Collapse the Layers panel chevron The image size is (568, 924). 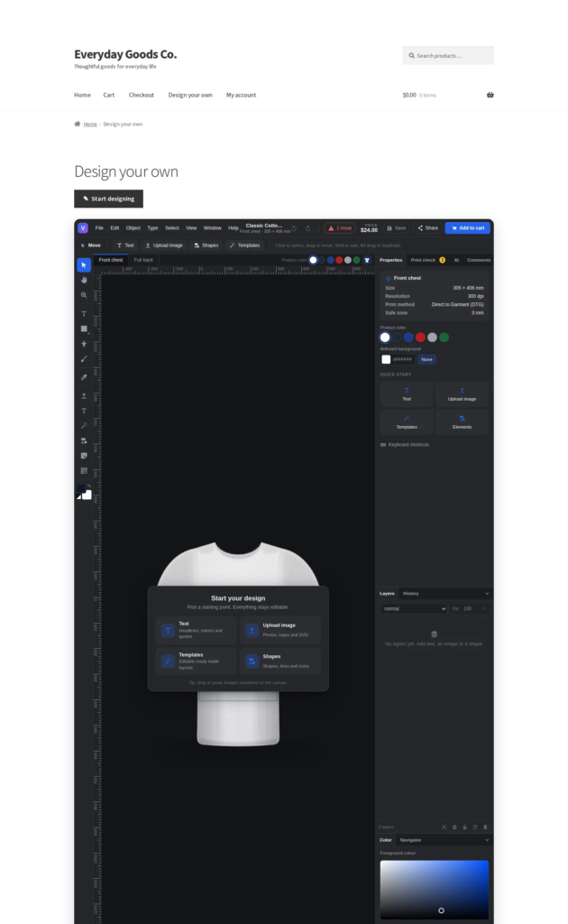[487, 594]
